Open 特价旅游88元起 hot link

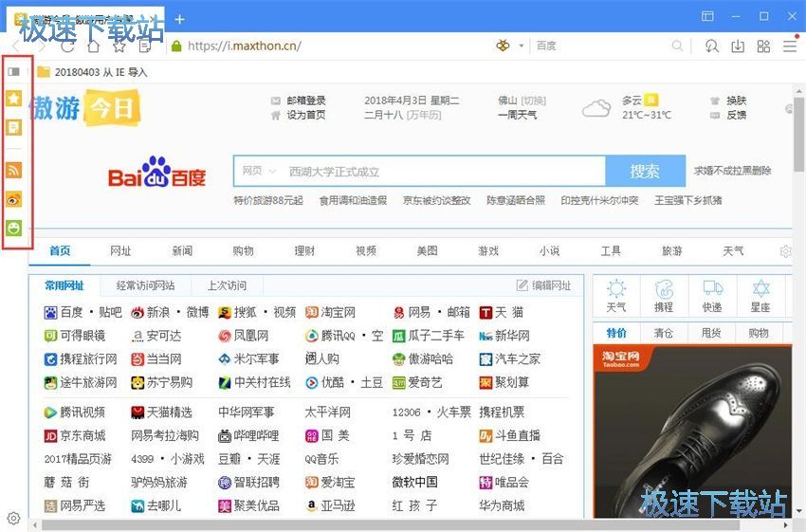(268, 200)
